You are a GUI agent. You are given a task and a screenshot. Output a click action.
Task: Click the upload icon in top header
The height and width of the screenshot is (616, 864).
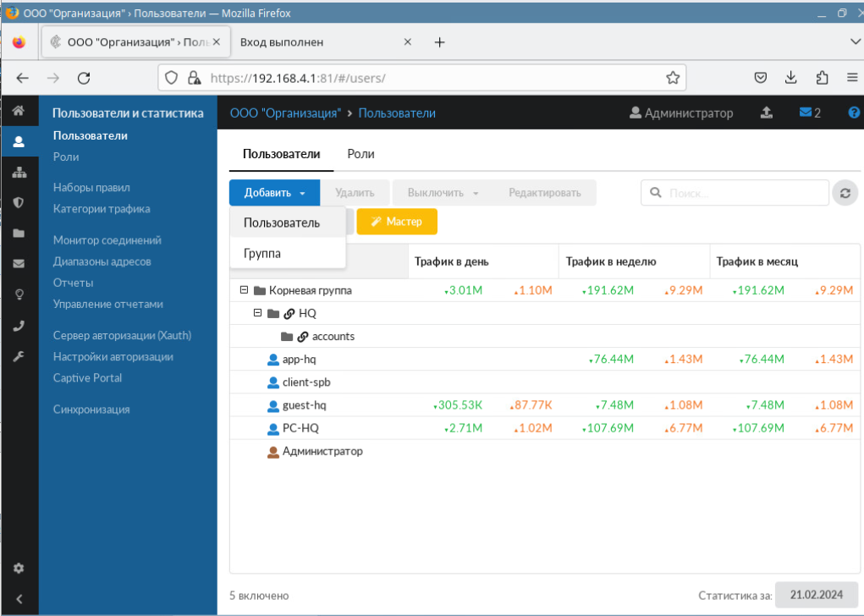point(767,113)
